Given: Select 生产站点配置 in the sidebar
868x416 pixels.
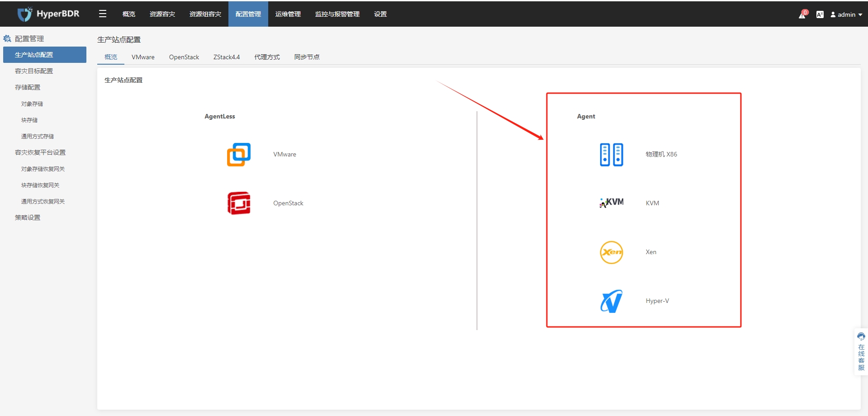Looking at the screenshot, I should [x=45, y=55].
